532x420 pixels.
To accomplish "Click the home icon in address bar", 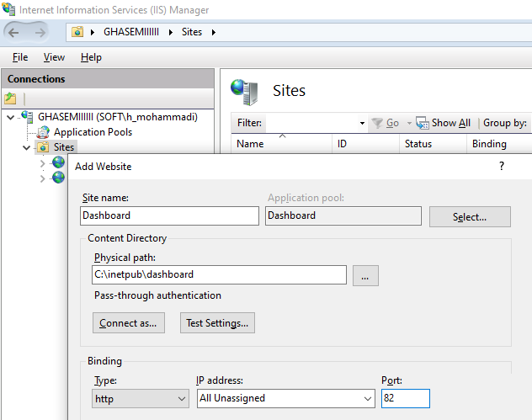I will [77, 32].
